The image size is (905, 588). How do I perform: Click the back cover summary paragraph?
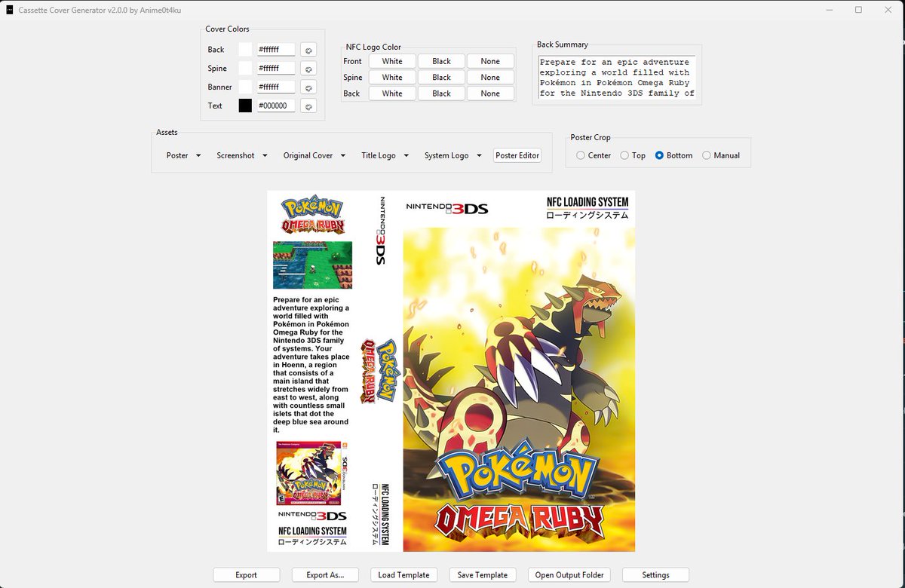coord(311,365)
